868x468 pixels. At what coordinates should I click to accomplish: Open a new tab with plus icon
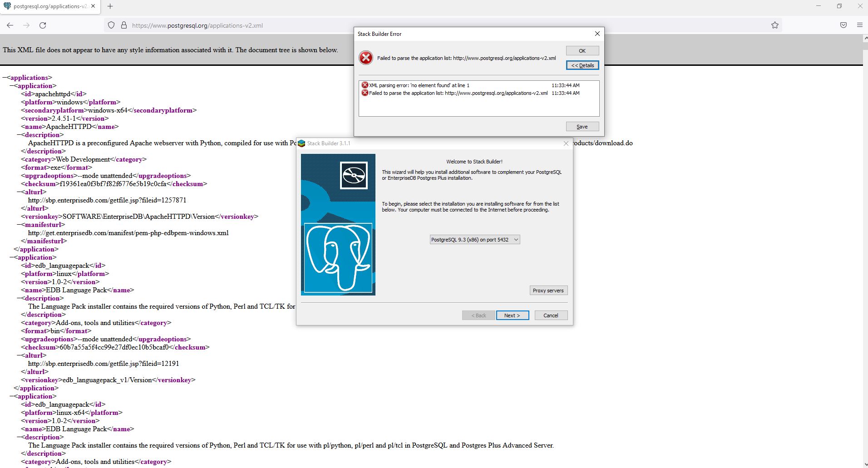click(x=110, y=6)
